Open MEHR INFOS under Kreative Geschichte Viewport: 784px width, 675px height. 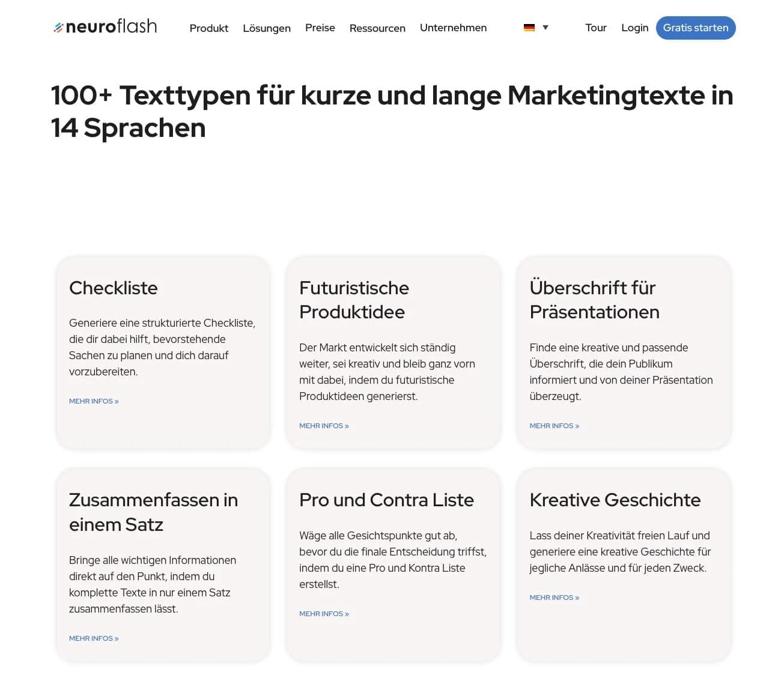tap(554, 597)
